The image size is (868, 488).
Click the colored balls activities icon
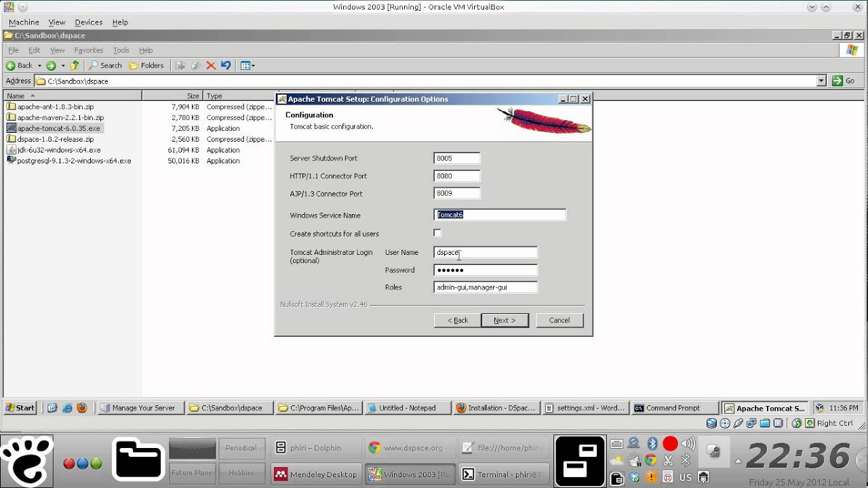[83, 464]
